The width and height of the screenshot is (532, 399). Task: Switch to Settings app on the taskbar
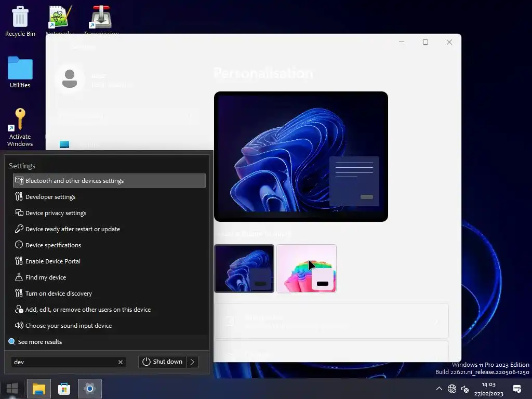pos(89,389)
